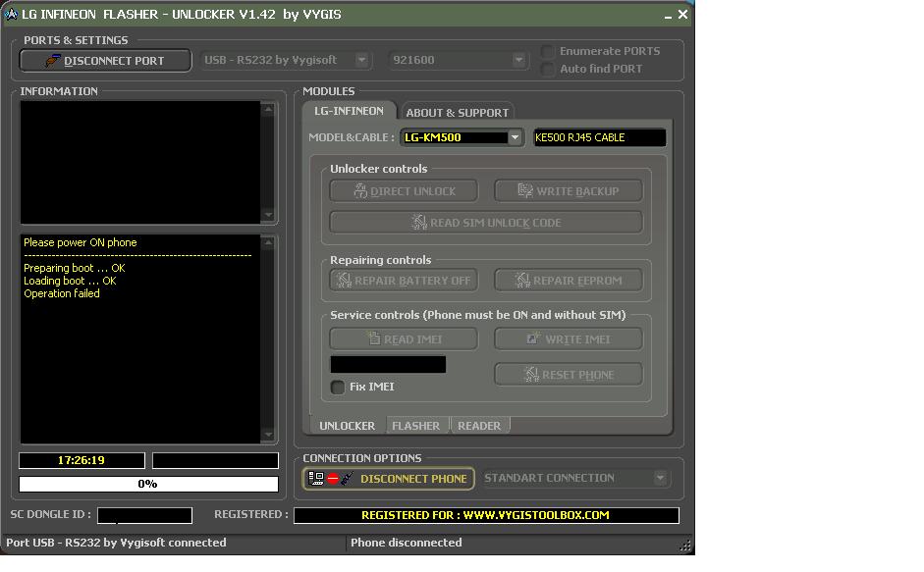This screenshot has width=924, height=572.
Task: Select the UNLOCKER bottom tab
Action: click(x=347, y=425)
